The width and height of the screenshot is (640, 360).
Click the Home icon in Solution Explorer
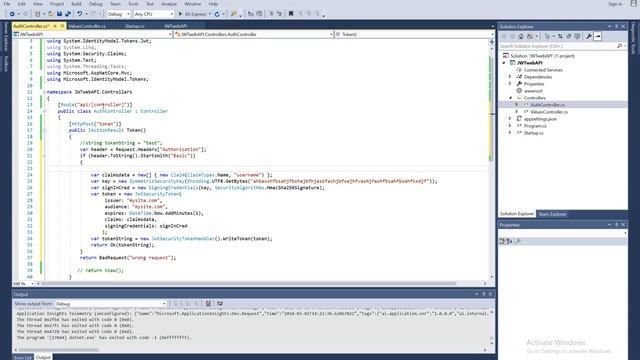(x=521, y=36)
